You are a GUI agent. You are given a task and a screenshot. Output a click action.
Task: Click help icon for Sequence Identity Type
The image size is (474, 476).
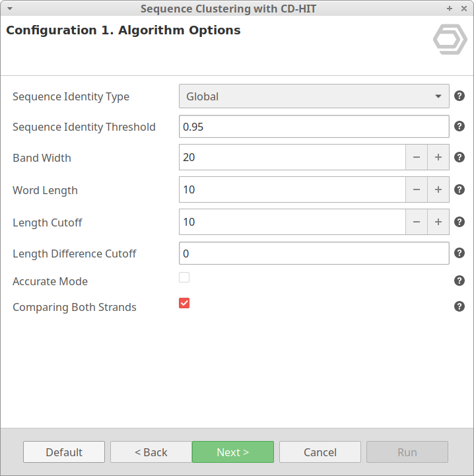pyautogui.click(x=459, y=96)
